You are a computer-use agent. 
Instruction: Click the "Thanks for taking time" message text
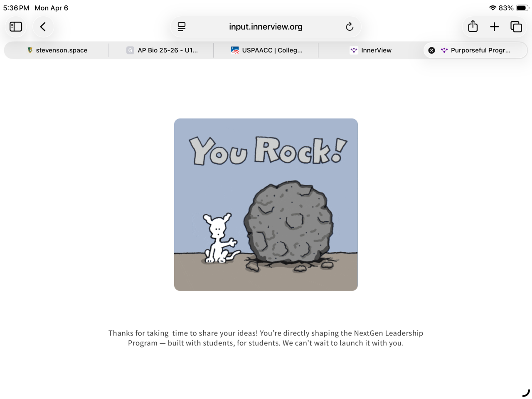click(x=266, y=338)
